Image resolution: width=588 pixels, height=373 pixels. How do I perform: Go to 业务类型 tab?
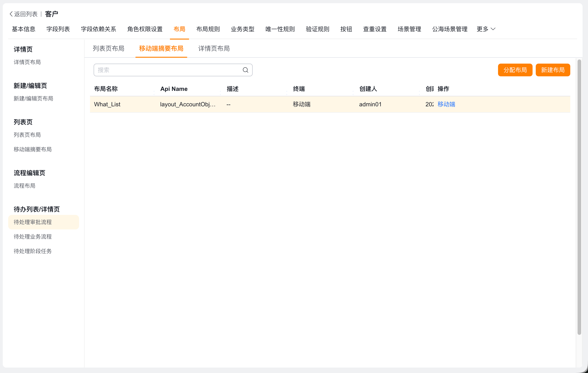click(x=243, y=29)
